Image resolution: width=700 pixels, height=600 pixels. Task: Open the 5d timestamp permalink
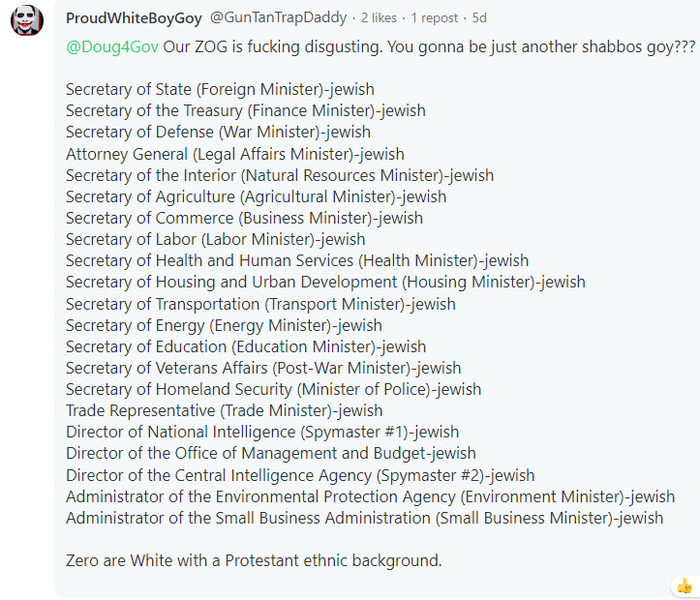click(x=479, y=17)
